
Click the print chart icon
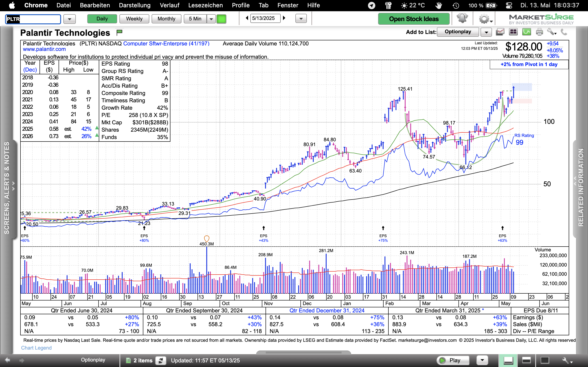click(x=539, y=32)
